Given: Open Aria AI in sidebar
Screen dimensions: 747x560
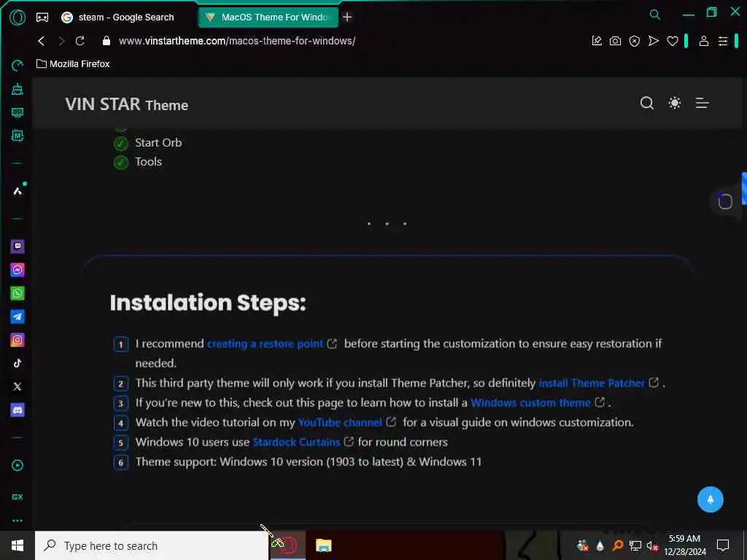Looking at the screenshot, I should 18,191.
